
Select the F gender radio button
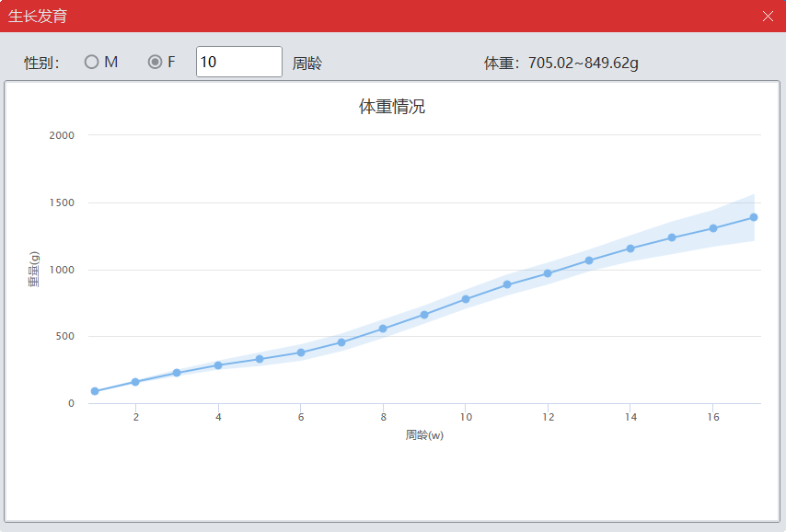pos(155,62)
